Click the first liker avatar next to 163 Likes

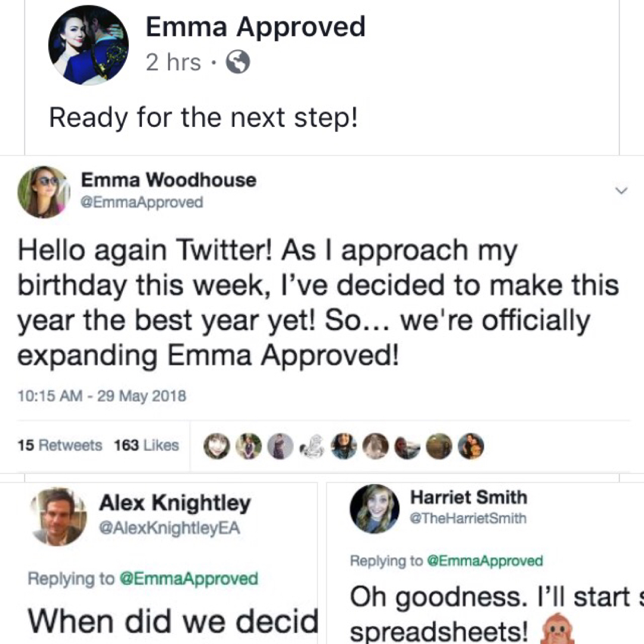tap(215, 445)
